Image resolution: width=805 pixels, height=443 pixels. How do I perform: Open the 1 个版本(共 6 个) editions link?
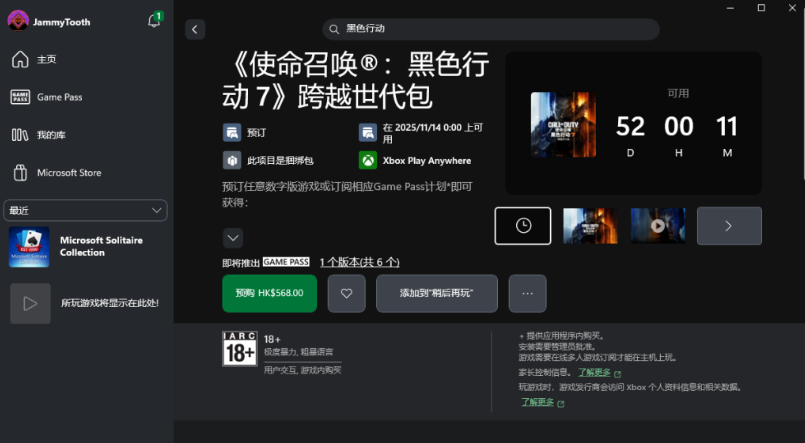tap(359, 262)
